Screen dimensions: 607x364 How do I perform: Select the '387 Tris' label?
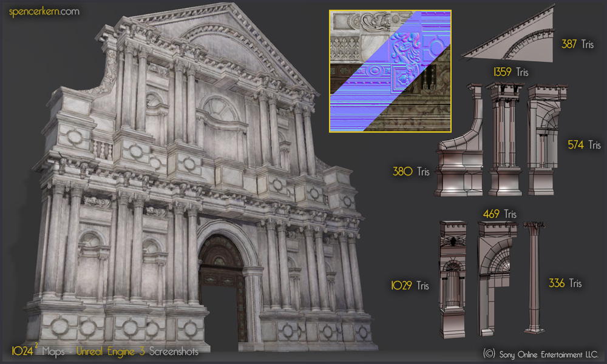[577, 44]
